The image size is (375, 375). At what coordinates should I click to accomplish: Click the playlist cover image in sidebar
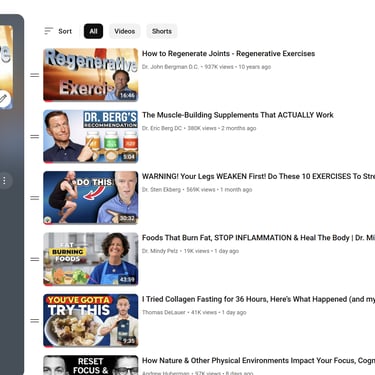click(6, 67)
